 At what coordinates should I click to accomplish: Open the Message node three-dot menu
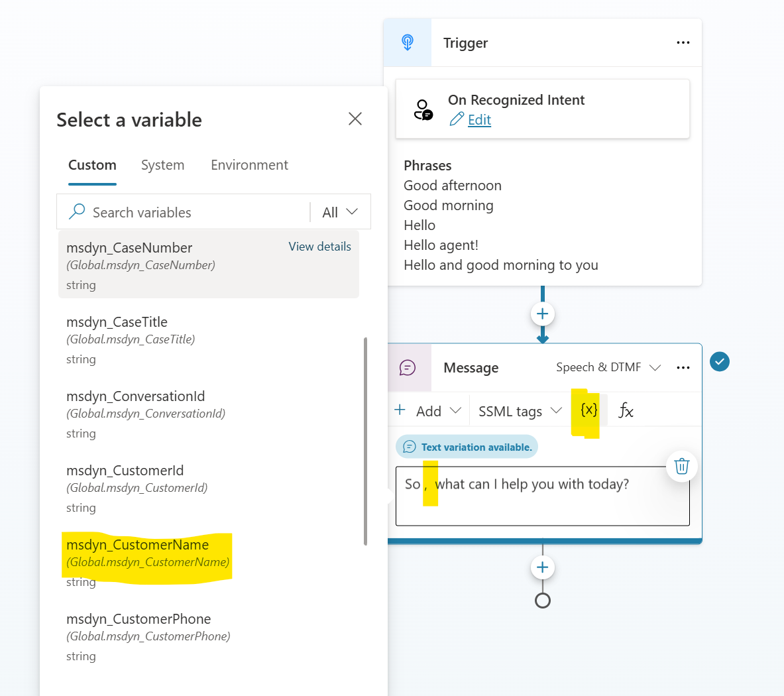click(683, 367)
